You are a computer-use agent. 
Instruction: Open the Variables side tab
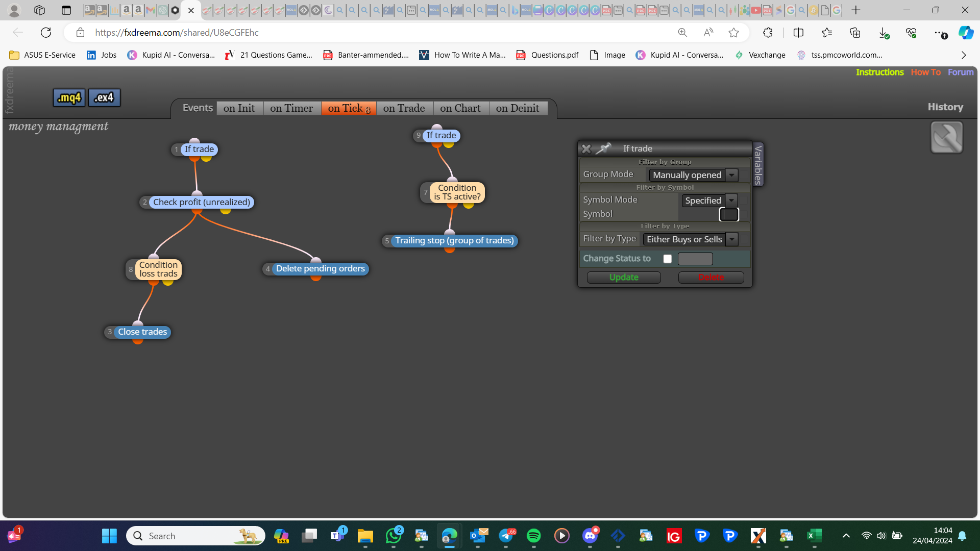click(x=758, y=164)
